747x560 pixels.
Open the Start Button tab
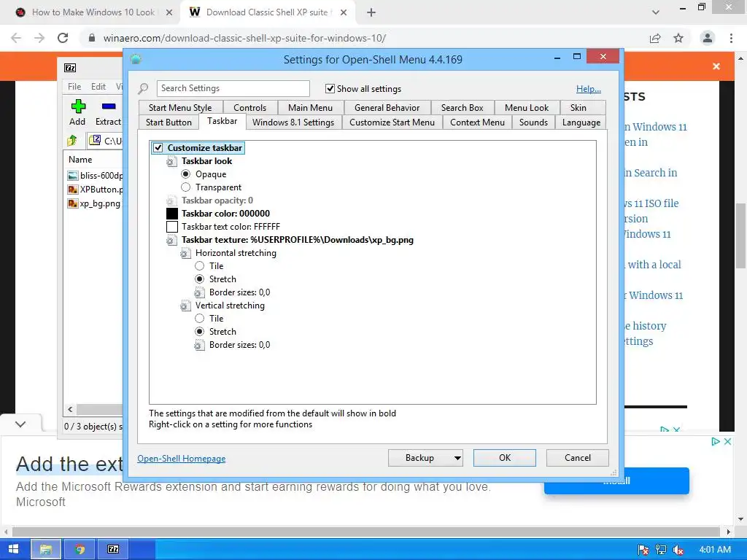coord(169,122)
